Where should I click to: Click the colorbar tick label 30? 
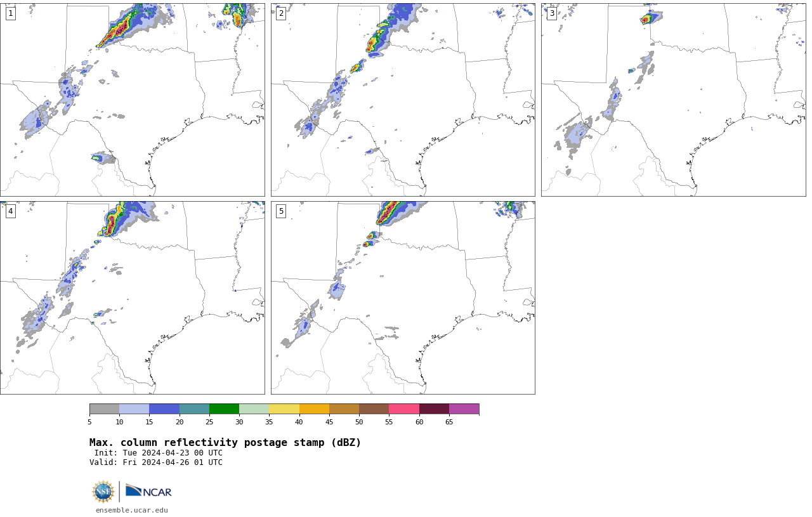point(239,422)
